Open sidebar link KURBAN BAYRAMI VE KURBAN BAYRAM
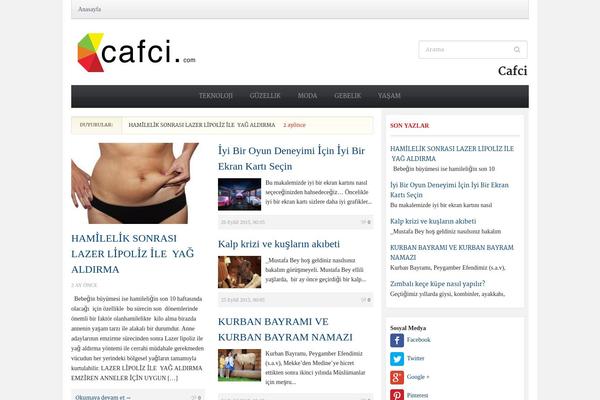Viewport: 600px width, 400px height. click(452, 253)
